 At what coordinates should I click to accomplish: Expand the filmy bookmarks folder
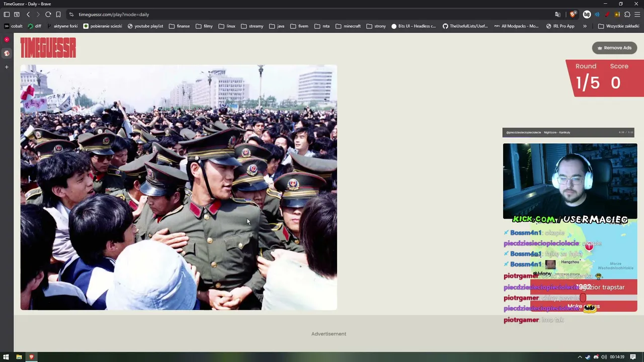(204, 26)
